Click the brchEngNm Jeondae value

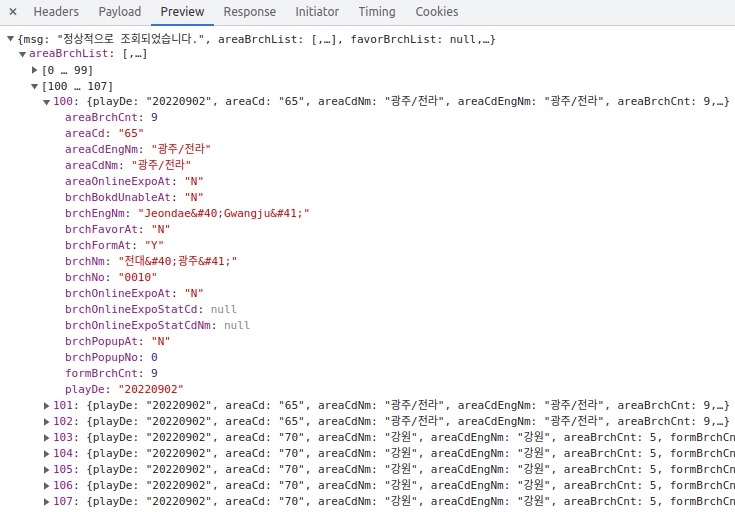tap(224, 213)
